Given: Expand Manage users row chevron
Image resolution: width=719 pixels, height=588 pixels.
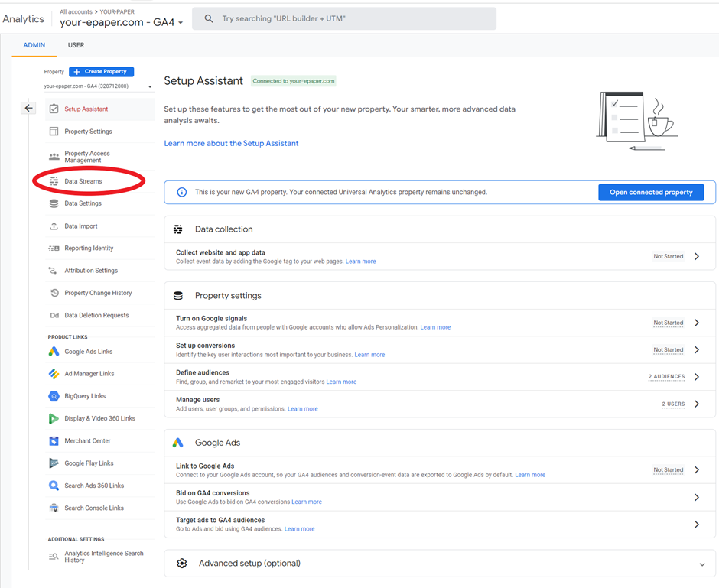Looking at the screenshot, I should tap(697, 404).
